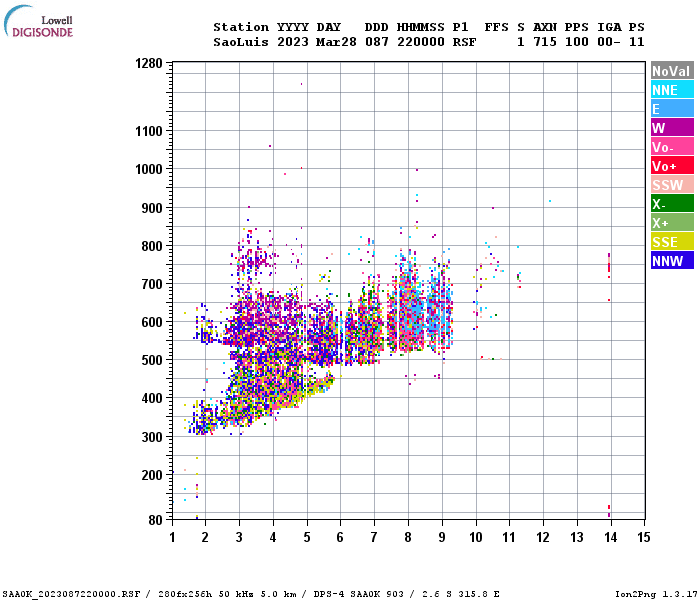The height and width of the screenshot is (600, 700).
Task: Click the 700 height axis label
Action: pos(152,284)
